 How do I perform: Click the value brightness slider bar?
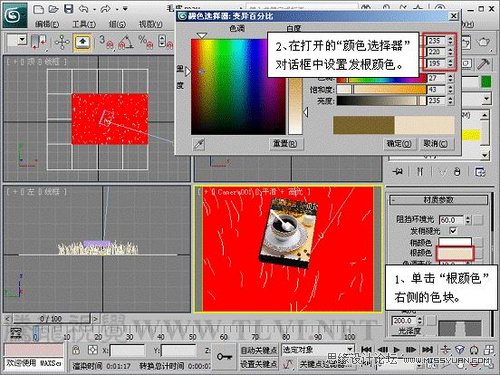381,101
